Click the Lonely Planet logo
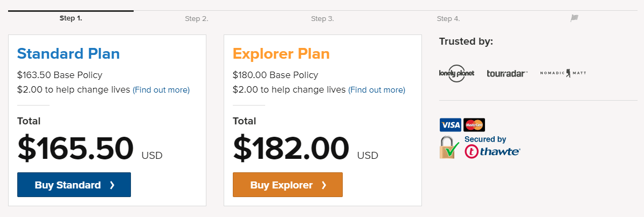 [456, 73]
